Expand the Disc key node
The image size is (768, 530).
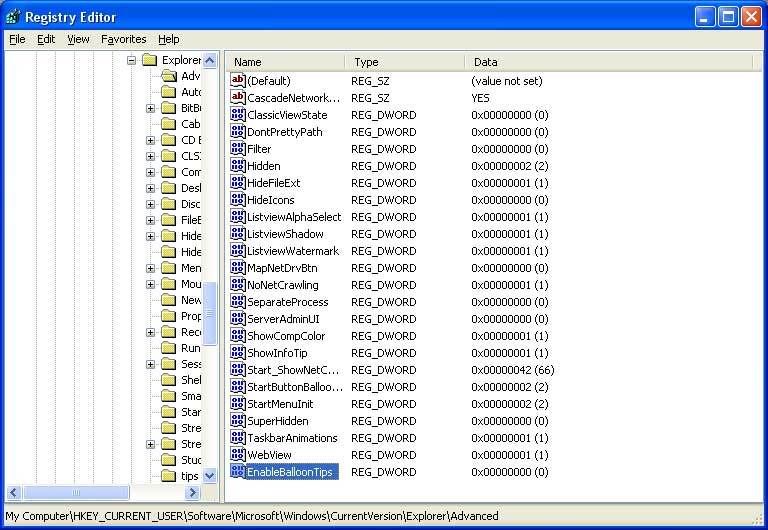[150, 204]
